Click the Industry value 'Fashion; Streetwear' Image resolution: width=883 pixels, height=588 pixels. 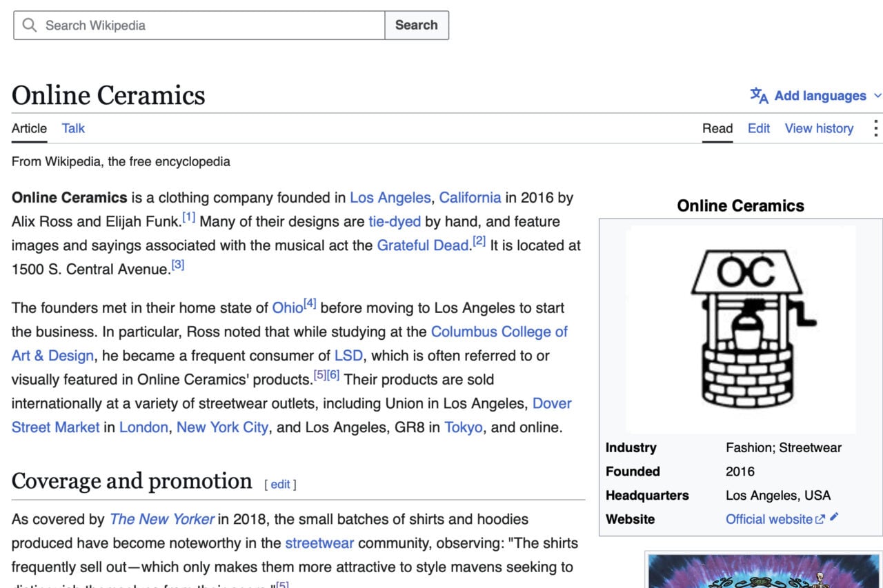click(x=784, y=448)
